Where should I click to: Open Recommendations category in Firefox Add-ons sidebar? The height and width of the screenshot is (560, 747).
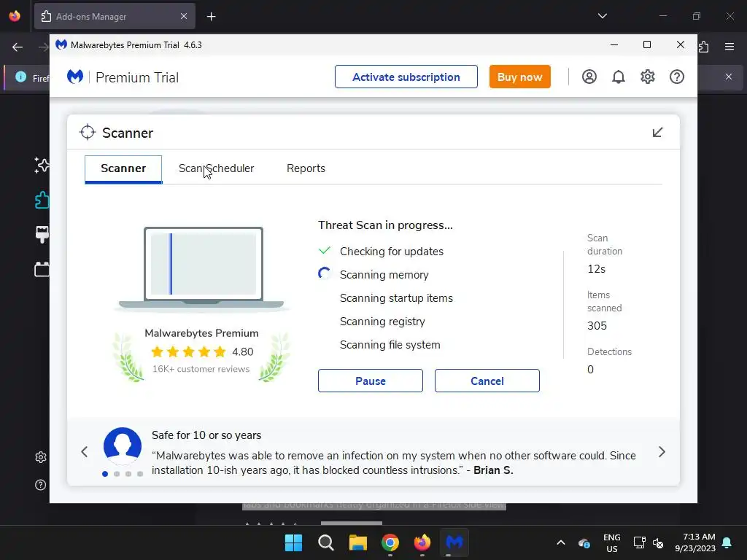42,166
